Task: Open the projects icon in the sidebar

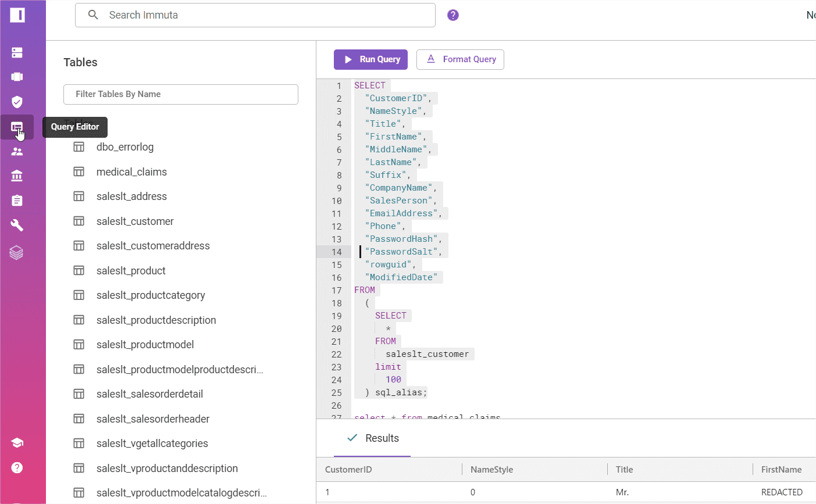Action: [16, 77]
